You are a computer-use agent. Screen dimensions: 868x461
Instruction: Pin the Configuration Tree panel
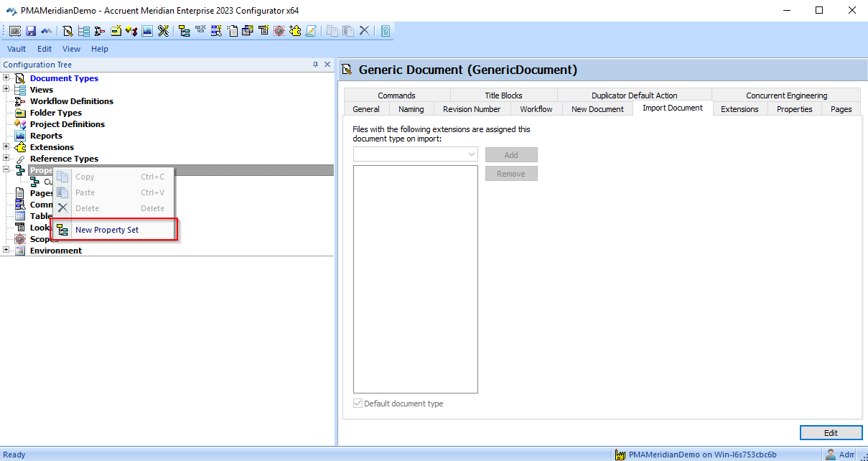click(x=316, y=65)
